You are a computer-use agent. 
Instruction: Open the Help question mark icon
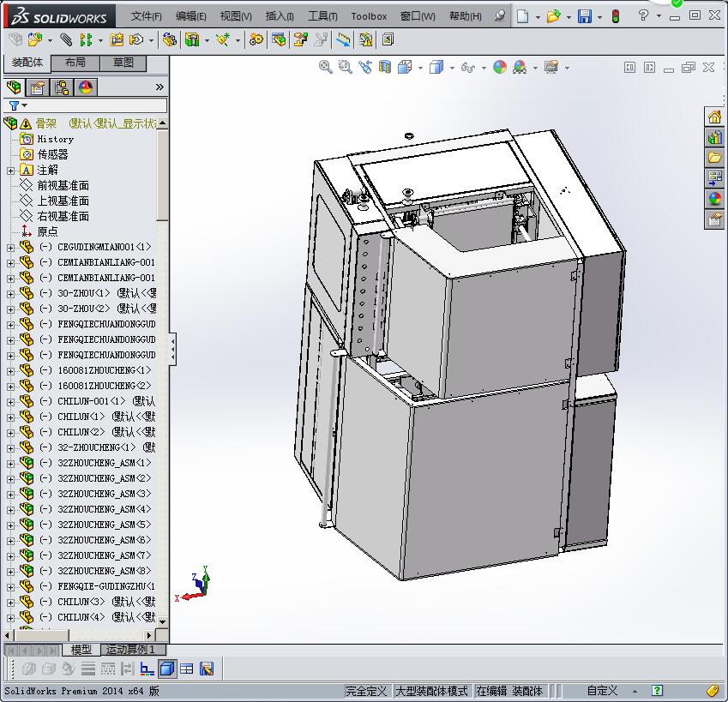click(x=643, y=15)
